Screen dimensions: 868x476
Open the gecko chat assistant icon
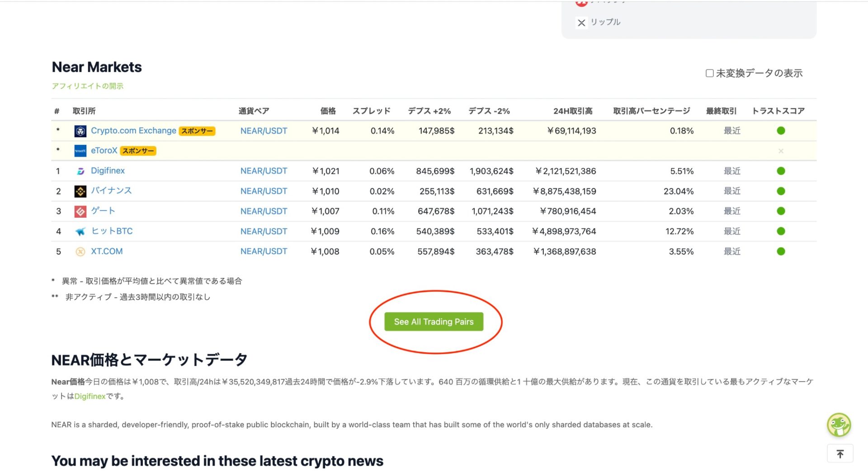pos(840,425)
